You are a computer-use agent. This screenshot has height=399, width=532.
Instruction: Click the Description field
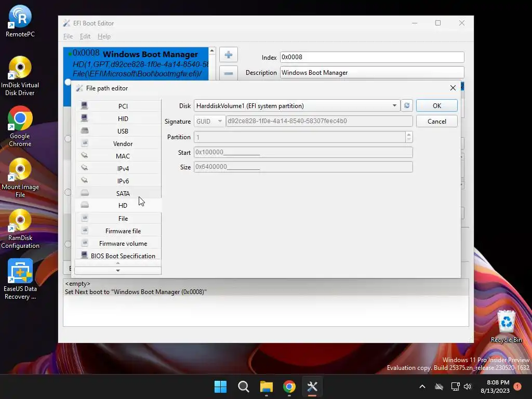tap(372, 73)
